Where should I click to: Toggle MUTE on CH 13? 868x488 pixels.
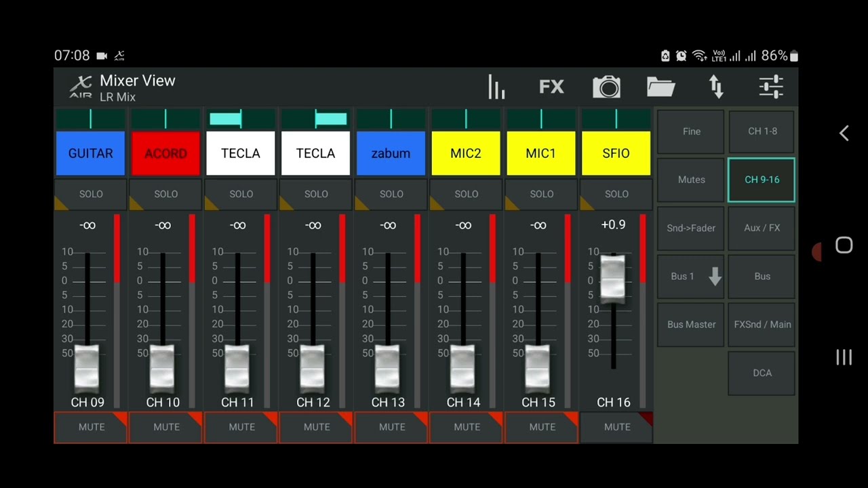click(392, 428)
